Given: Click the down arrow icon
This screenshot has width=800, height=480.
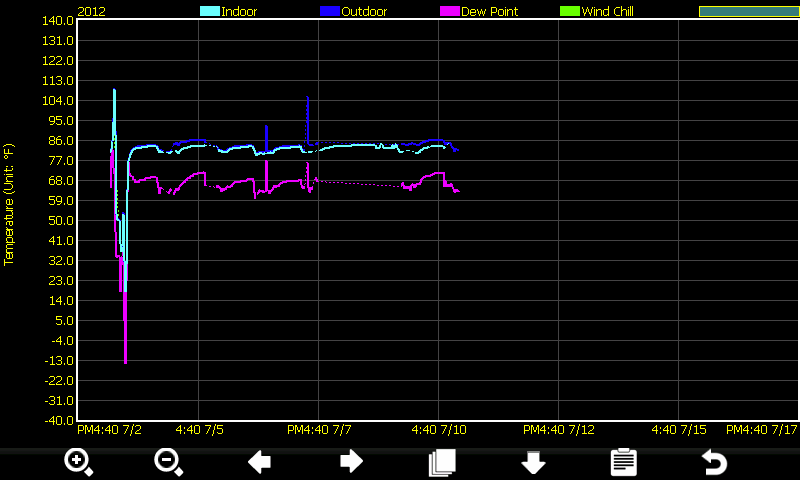Looking at the screenshot, I should point(533,461).
